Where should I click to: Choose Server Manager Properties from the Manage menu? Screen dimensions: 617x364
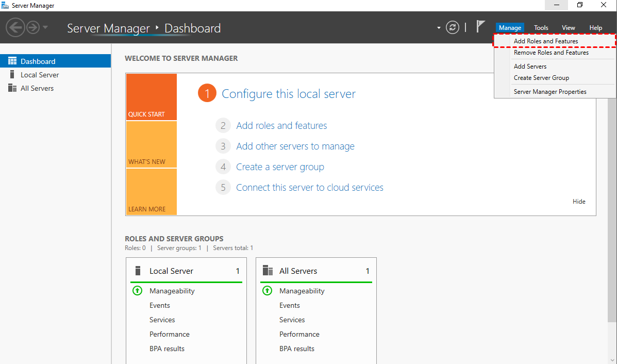[550, 92]
